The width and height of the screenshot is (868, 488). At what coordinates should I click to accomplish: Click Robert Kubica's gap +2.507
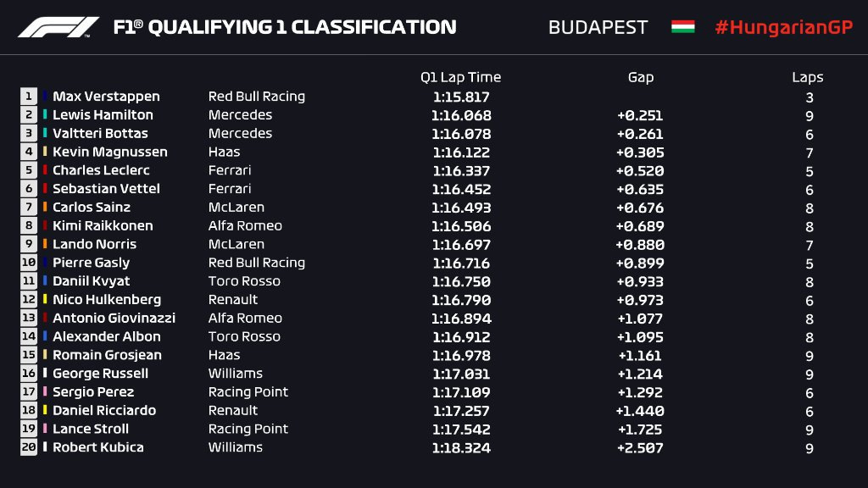pyautogui.click(x=640, y=447)
